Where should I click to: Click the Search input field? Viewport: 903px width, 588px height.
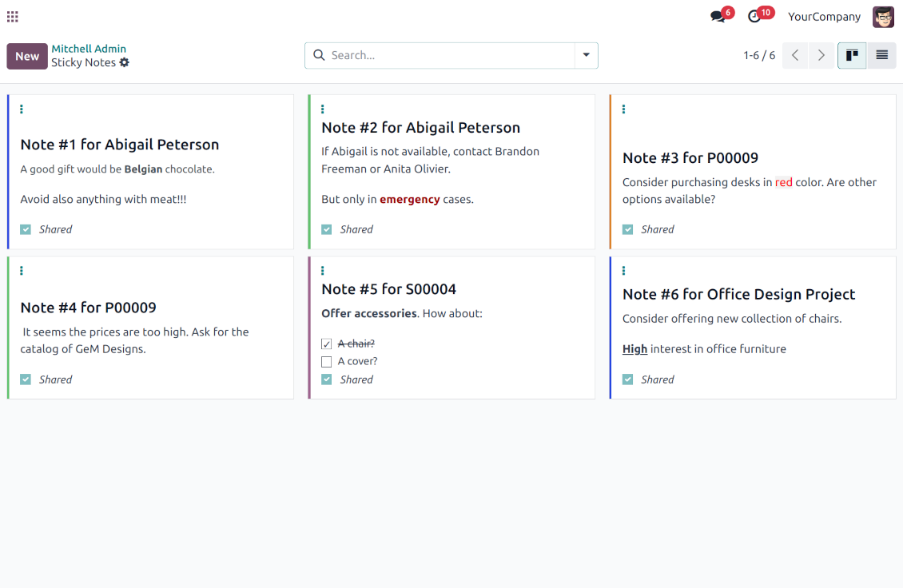(448, 55)
